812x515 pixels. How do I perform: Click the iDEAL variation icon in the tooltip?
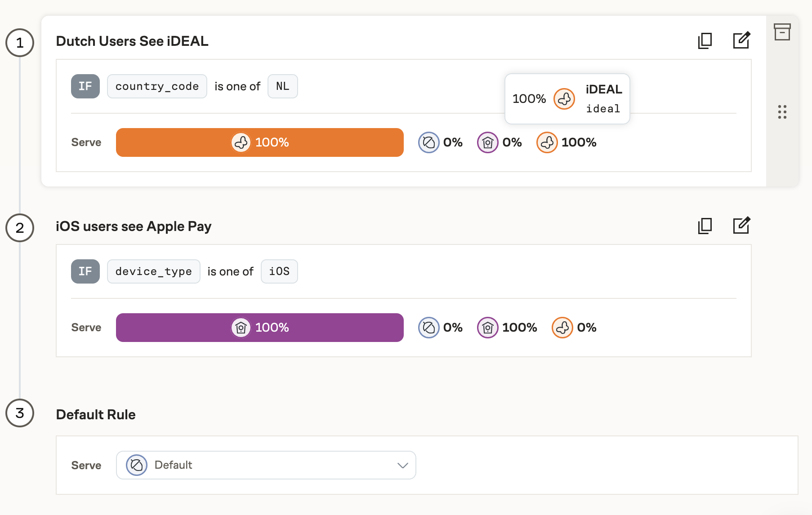[x=564, y=99]
